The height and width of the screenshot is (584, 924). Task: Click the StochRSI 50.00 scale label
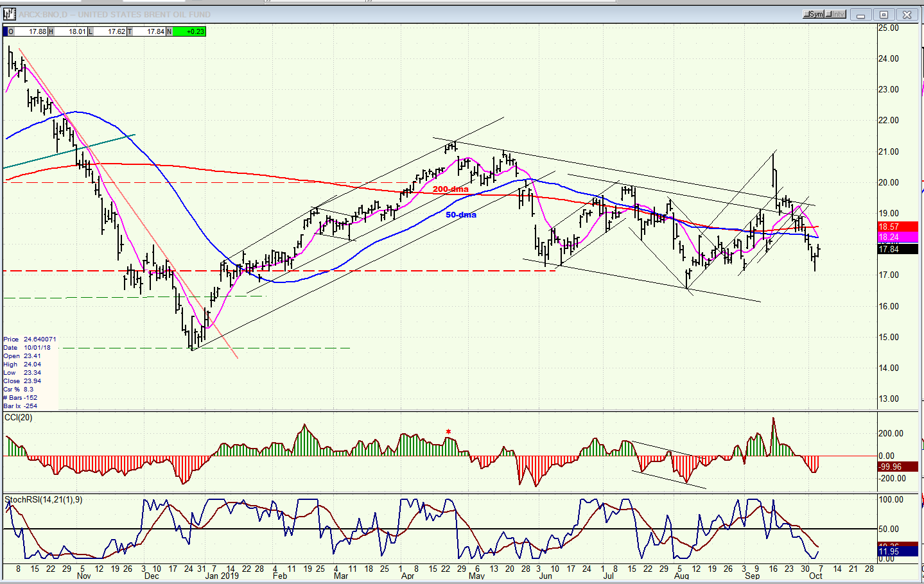889,529
